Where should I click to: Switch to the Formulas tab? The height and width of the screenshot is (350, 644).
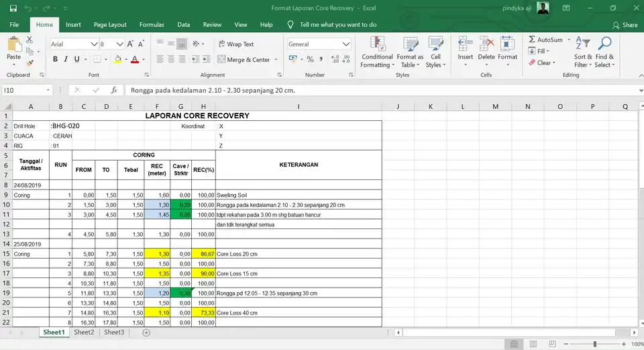click(x=152, y=25)
